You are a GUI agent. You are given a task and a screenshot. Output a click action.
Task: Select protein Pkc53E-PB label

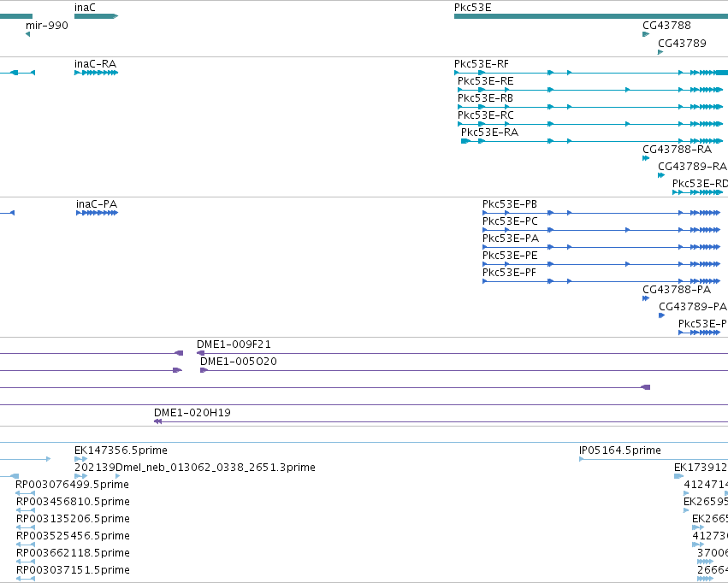pos(510,204)
